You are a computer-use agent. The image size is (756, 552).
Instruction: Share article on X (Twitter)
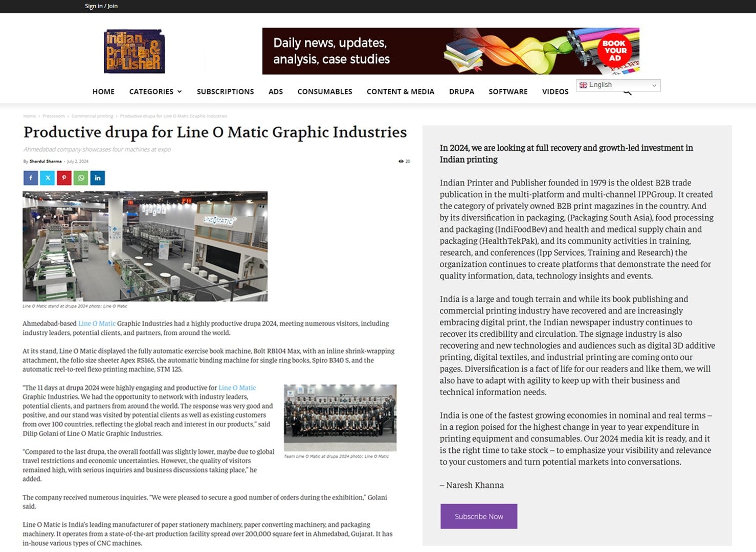[48, 178]
